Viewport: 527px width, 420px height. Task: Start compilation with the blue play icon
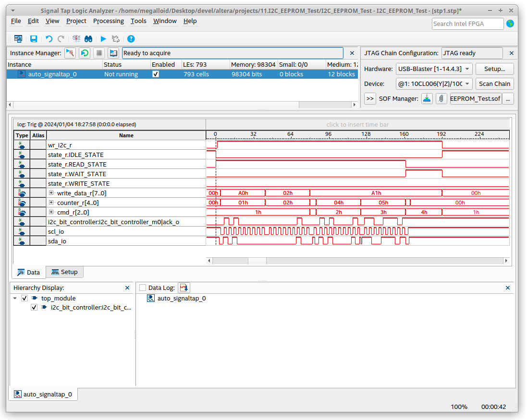click(103, 39)
